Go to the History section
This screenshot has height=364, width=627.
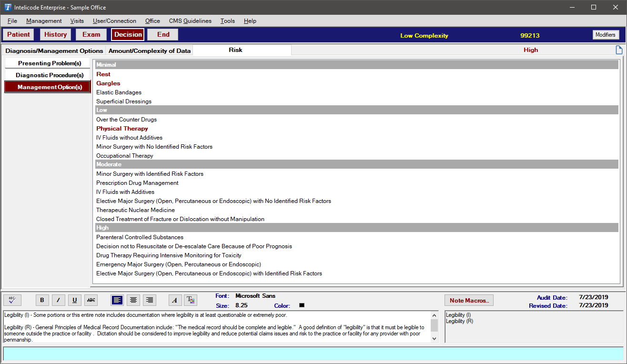[56, 34]
